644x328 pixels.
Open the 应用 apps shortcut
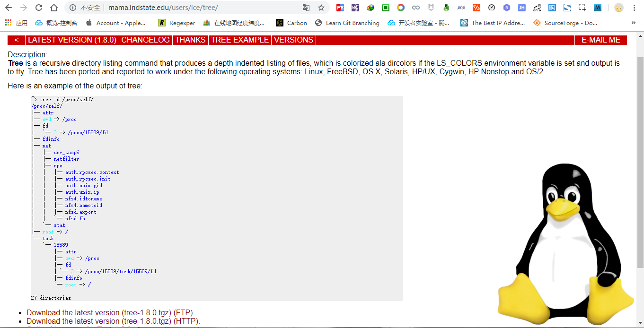[x=17, y=23]
